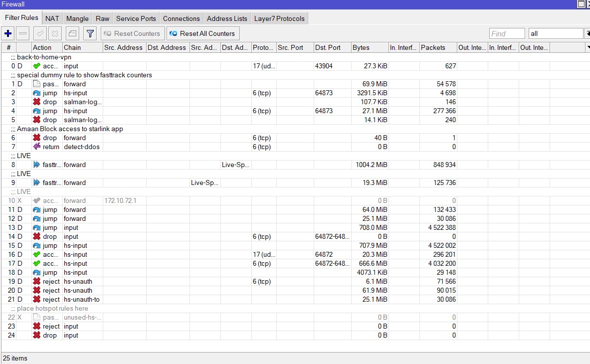This screenshot has height=364, width=590.
Task: Select the Raw tab
Action: [x=102, y=18]
